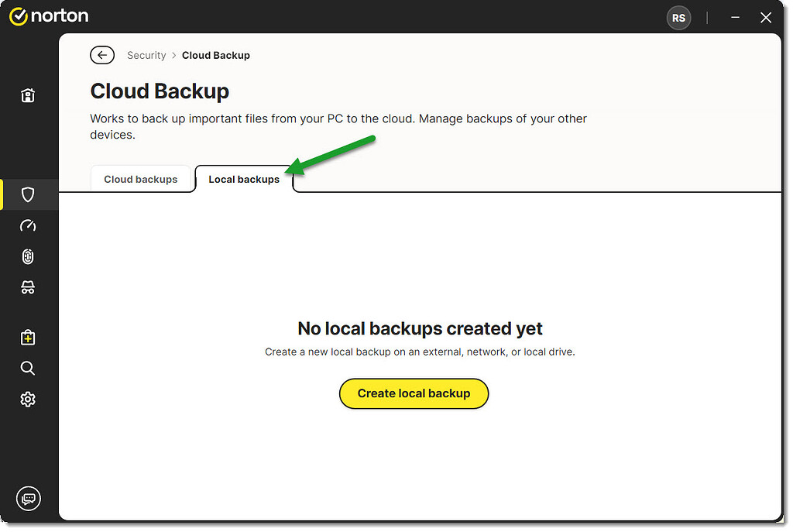This screenshot has width=793, height=532.
Task: Close the Norton application window
Action: click(766, 17)
